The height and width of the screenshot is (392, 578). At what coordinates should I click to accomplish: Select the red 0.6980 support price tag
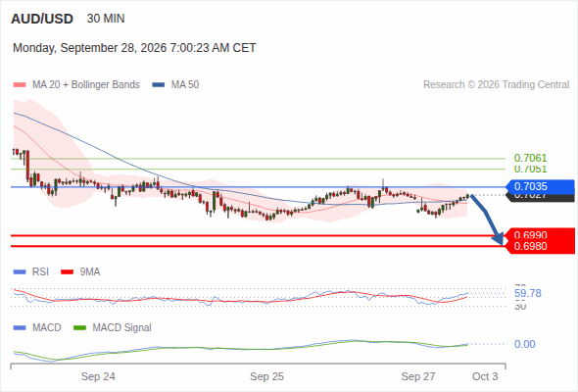tap(540, 247)
